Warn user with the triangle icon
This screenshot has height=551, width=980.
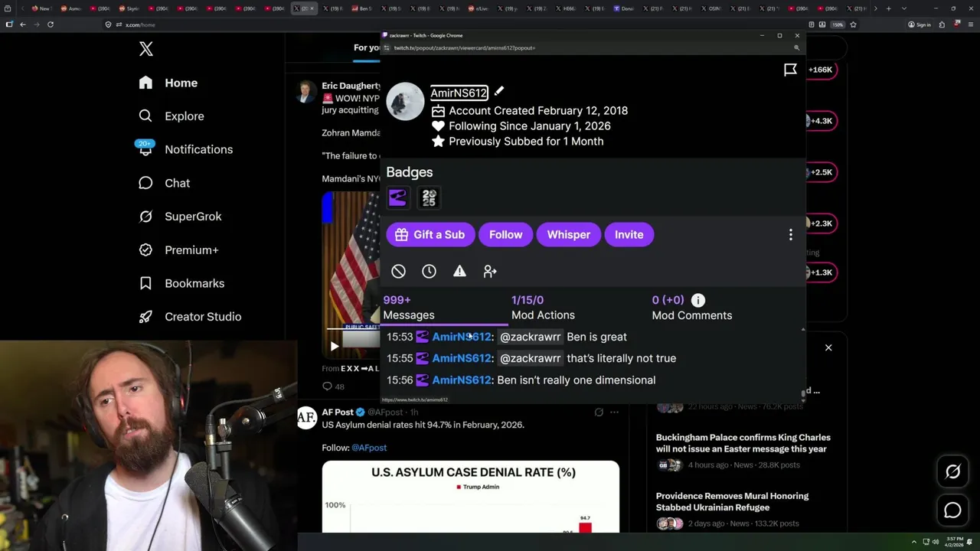tap(459, 272)
